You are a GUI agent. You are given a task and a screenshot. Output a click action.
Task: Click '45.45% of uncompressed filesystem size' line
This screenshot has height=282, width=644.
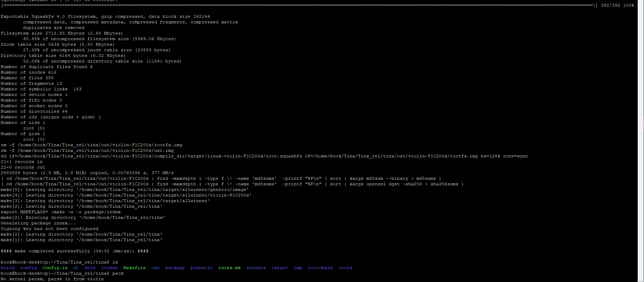(x=100, y=39)
